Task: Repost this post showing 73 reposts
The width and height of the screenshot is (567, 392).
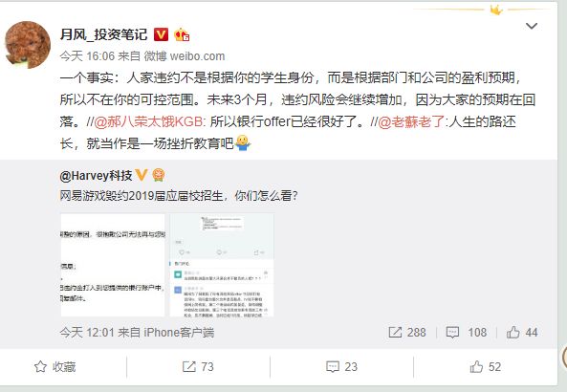Action: click(x=198, y=367)
